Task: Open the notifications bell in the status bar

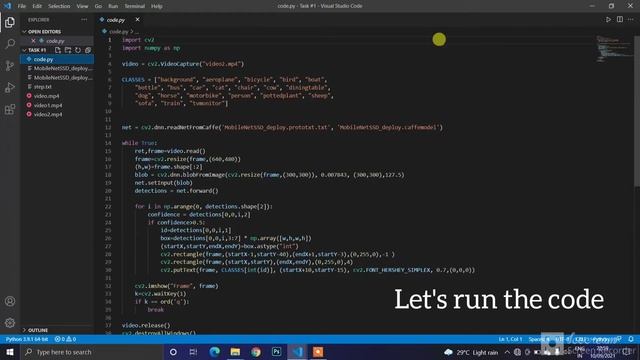Action: (x=631, y=339)
